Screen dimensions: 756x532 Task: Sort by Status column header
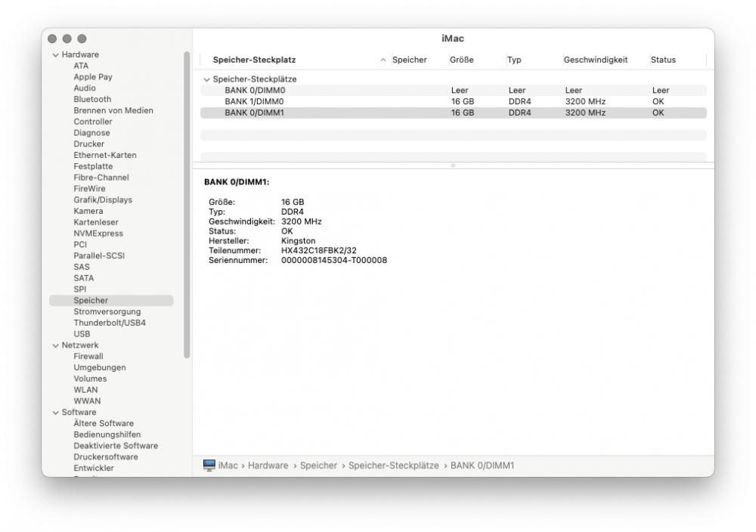pyautogui.click(x=663, y=60)
